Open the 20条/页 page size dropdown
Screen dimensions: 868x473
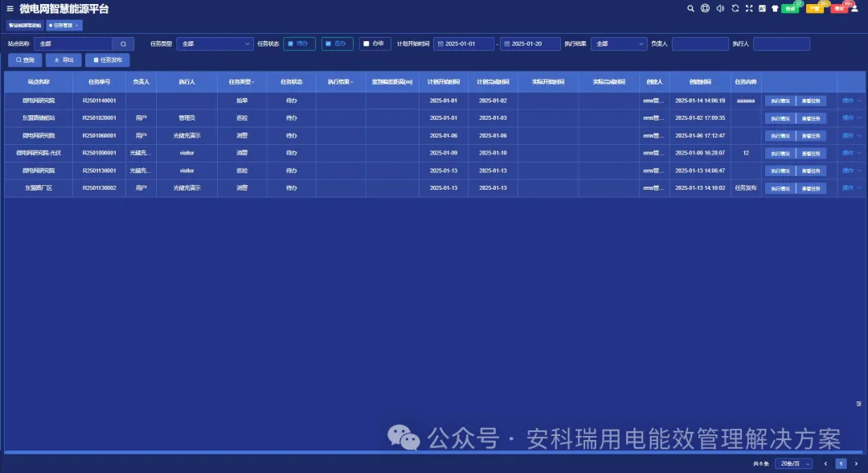(794, 463)
